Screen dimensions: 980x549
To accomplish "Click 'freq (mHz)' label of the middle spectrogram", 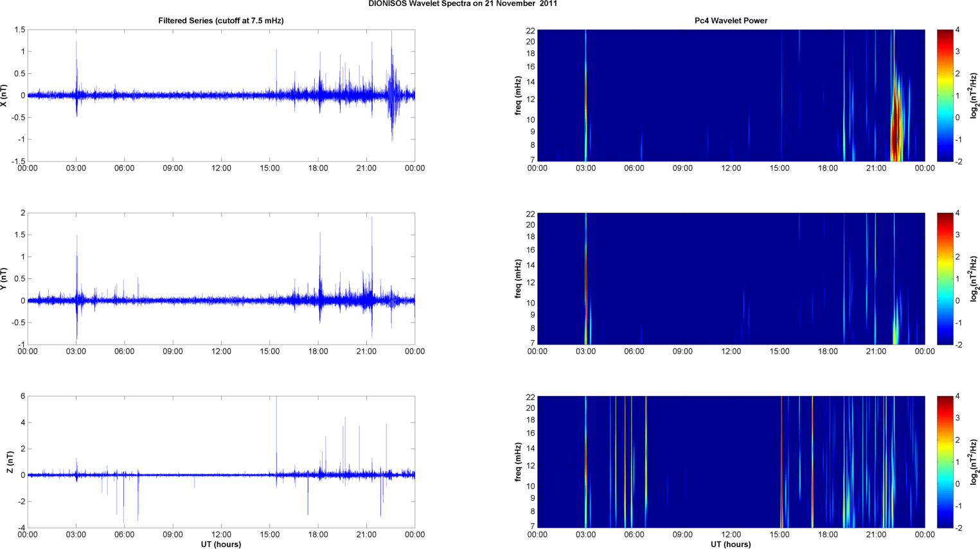I will pyautogui.click(x=518, y=279).
